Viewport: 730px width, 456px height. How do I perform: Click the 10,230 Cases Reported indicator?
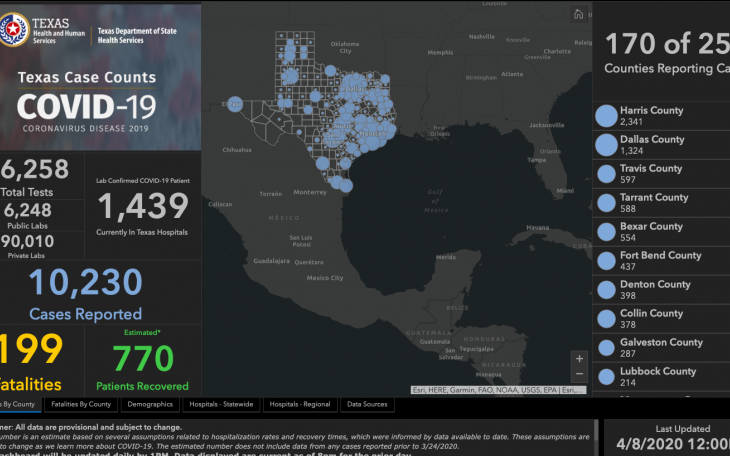[x=84, y=290]
